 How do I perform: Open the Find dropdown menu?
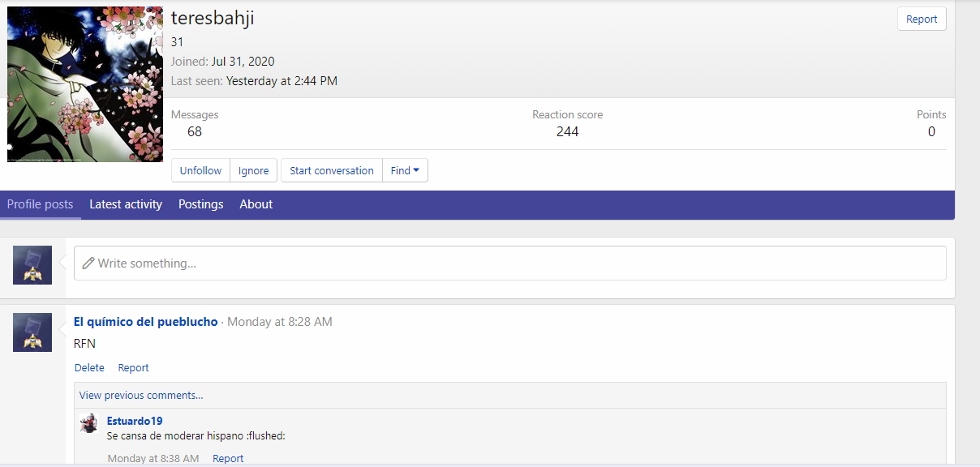coord(405,170)
